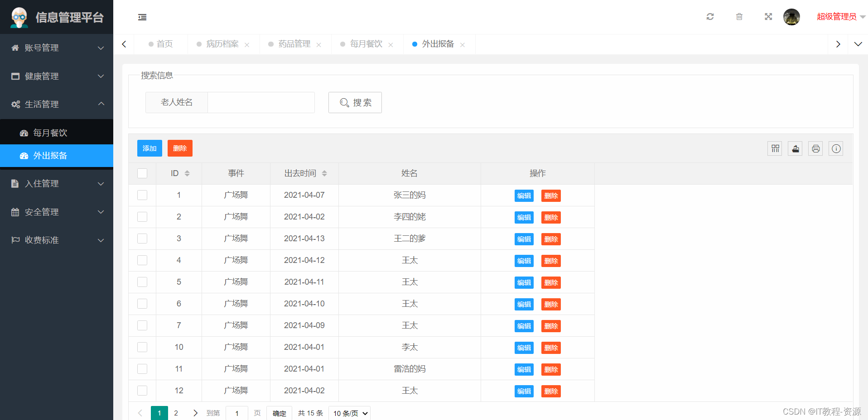Close the 外出报备 tab
Screen dimensions: 868x420
[463, 45]
